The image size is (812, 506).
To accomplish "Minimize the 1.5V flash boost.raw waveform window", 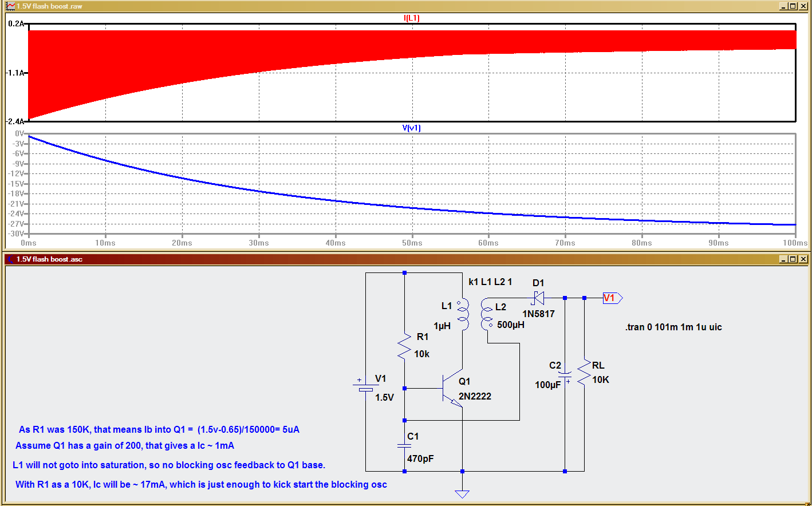I will pyautogui.click(x=783, y=6).
